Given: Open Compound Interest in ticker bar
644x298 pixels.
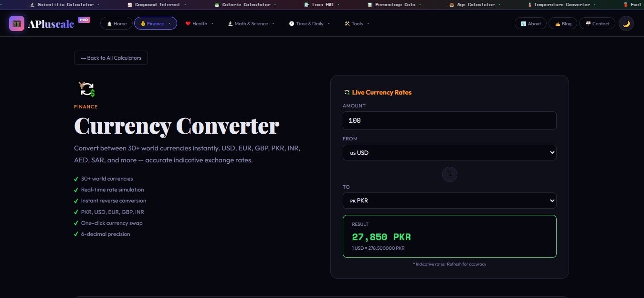Looking at the screenshot, I should (154, 5).
